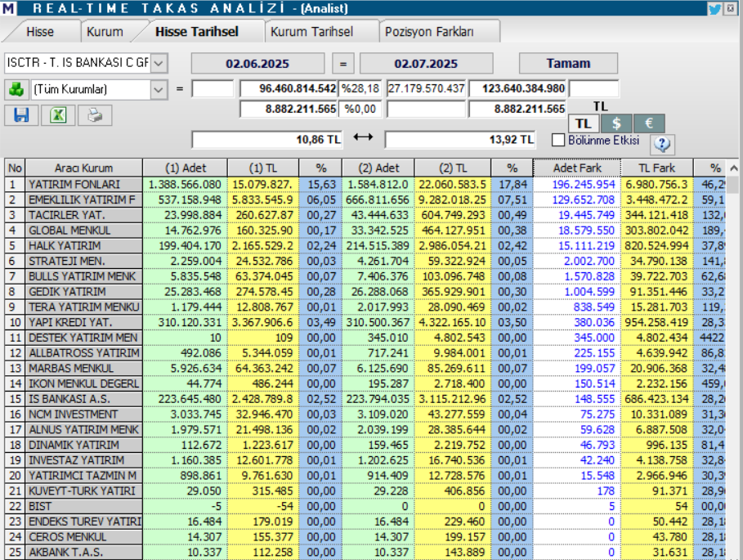Click the double-headed arrow between prices

pyautogui.click(x=363, y=137)
